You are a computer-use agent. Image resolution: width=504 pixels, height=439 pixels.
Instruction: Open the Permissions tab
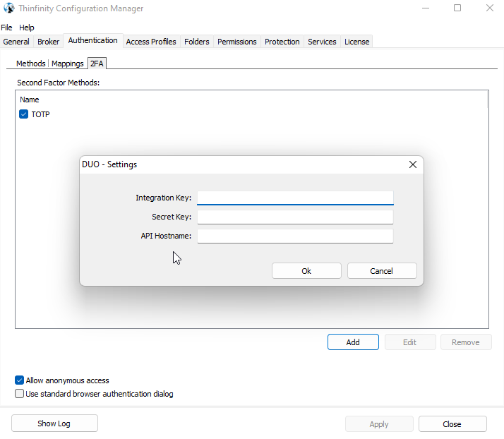[237, 42]
